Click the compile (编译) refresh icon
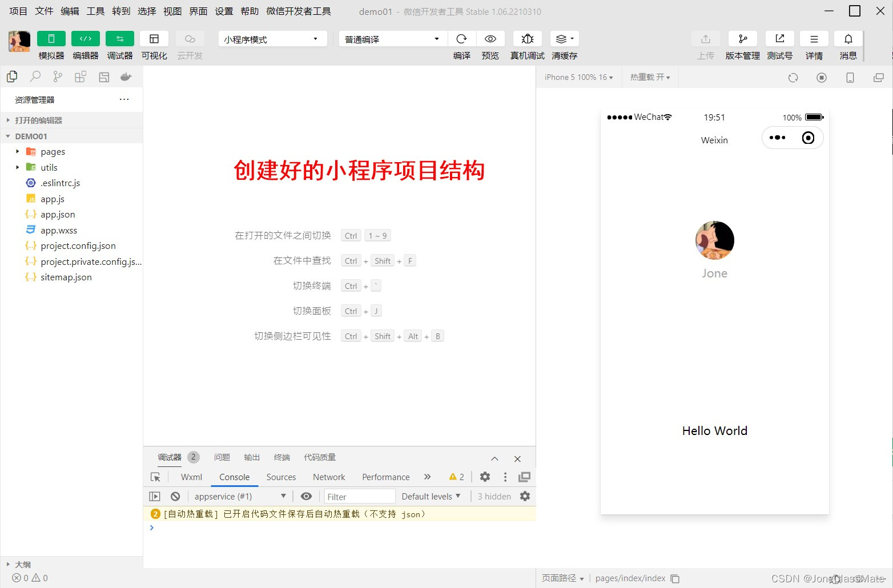 461,39
